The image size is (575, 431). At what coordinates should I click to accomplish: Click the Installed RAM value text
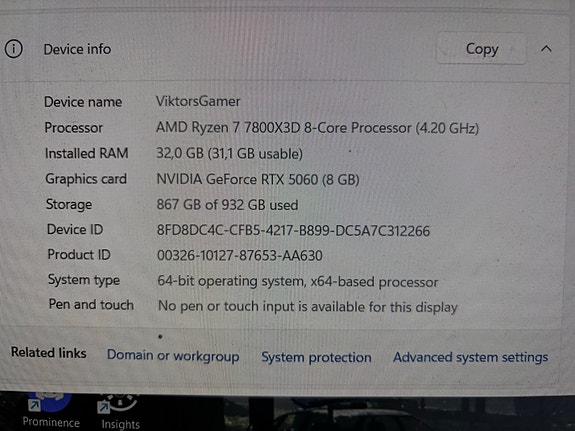tap(230, 153)
